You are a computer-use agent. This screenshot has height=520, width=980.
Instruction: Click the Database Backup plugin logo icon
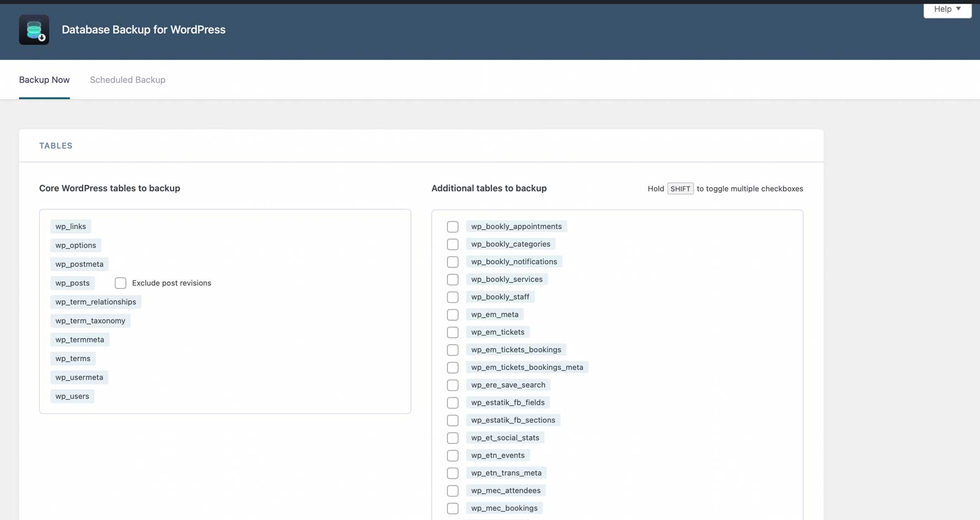[x=34, y=29]
